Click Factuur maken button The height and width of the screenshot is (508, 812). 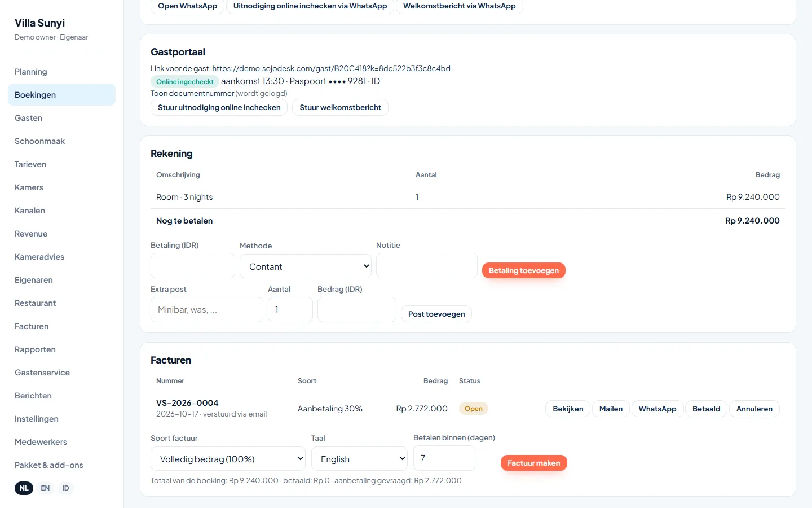[x=534, y=463]
